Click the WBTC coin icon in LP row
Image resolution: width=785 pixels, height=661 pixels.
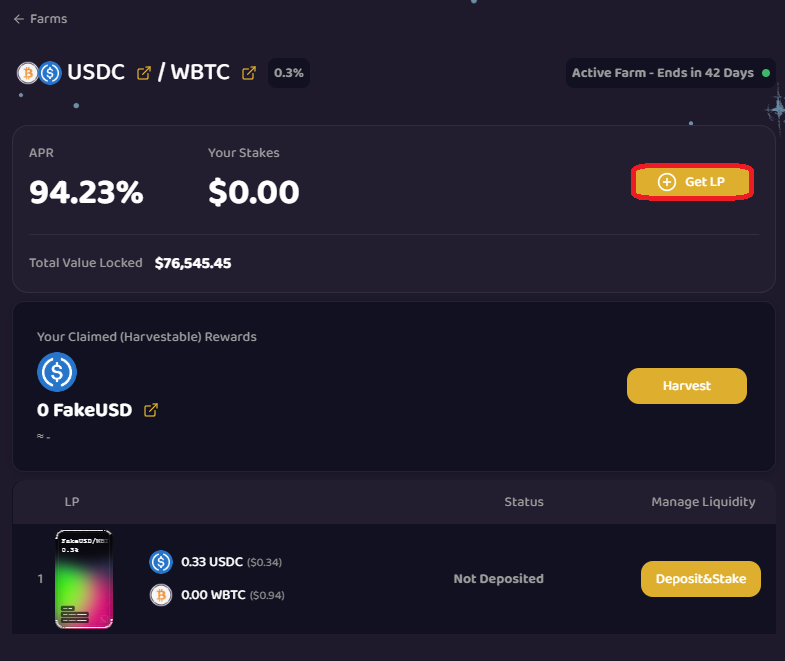[161, 595]
